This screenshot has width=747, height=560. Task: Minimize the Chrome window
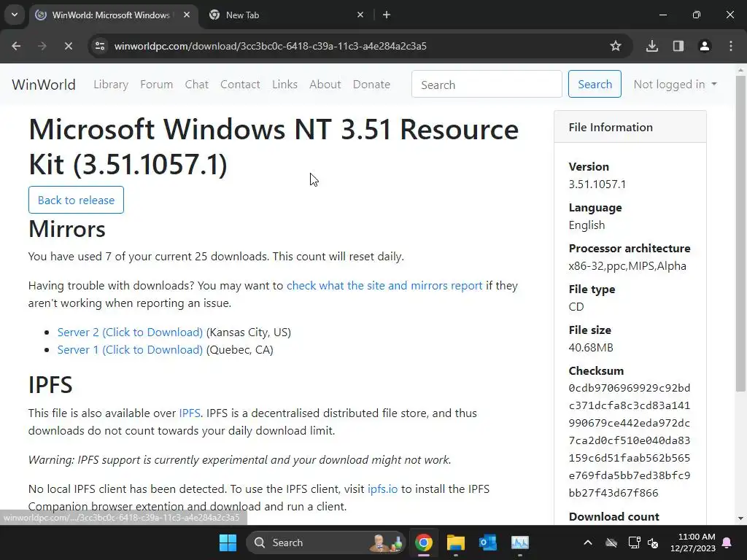coord(662,15)
